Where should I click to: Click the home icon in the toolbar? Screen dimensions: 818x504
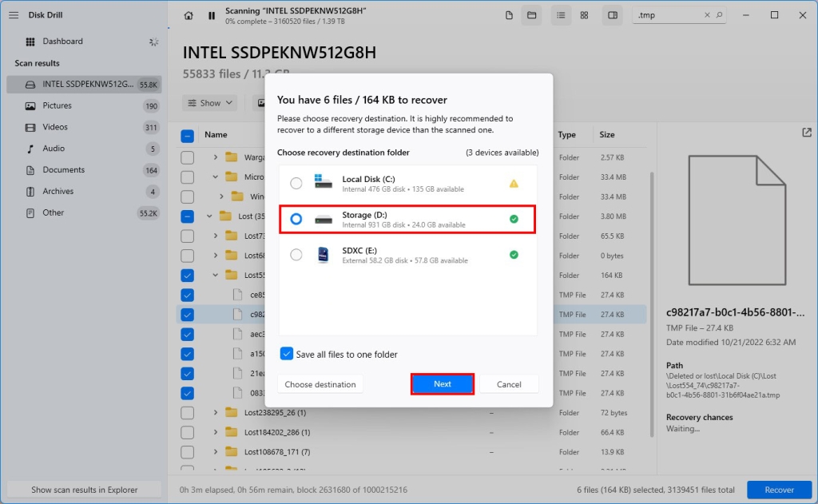(188, 14)
